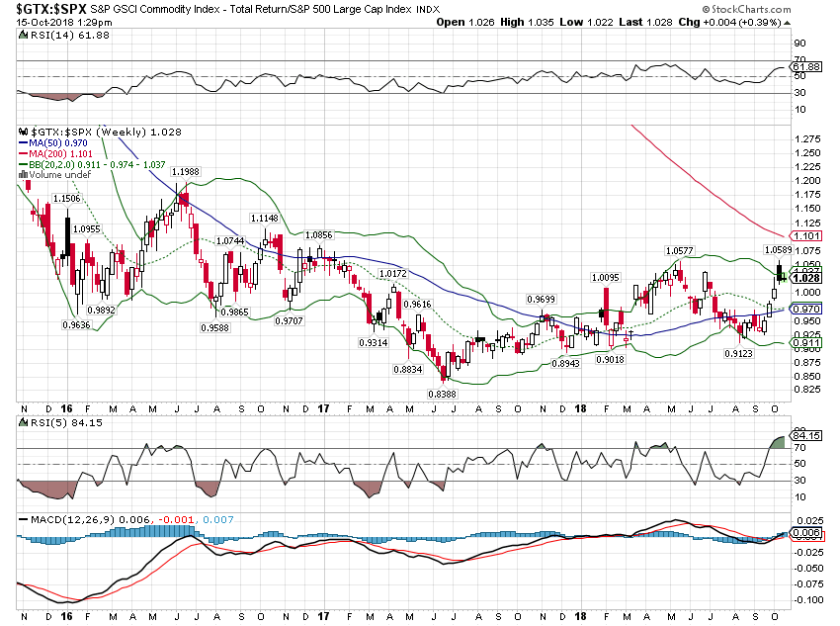Screen dimensions: 840x626
Task: Click the 0.9588 low price label
Action: tap(214, 327)
